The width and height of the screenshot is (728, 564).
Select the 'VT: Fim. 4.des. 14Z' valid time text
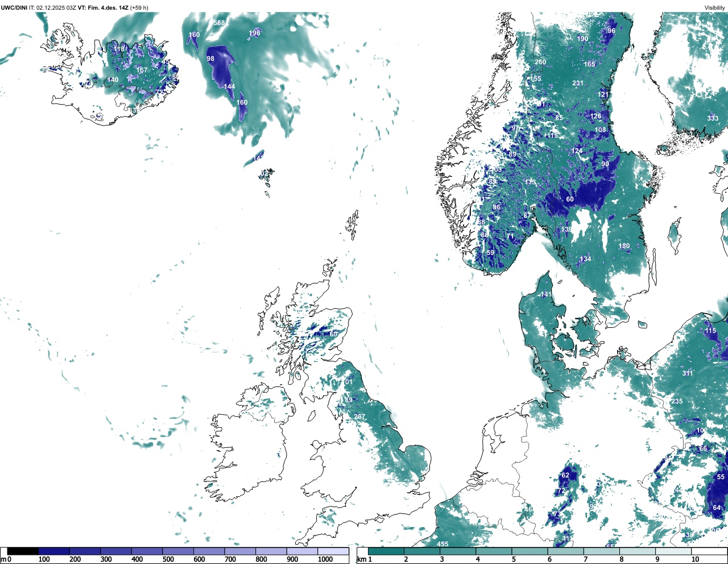tap(103, 7)
